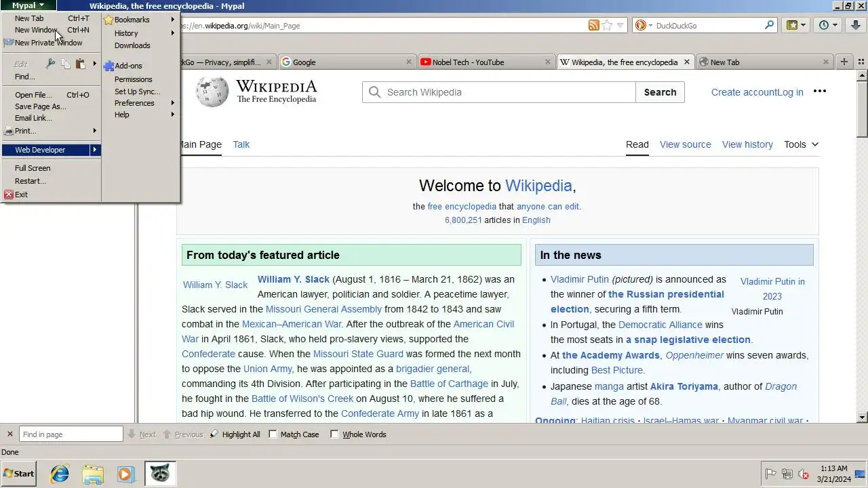The width and height of the screenshot is (868, 488).
Task: Expand the Wikipedia Tools dropdown
Action: click(801, 144)
